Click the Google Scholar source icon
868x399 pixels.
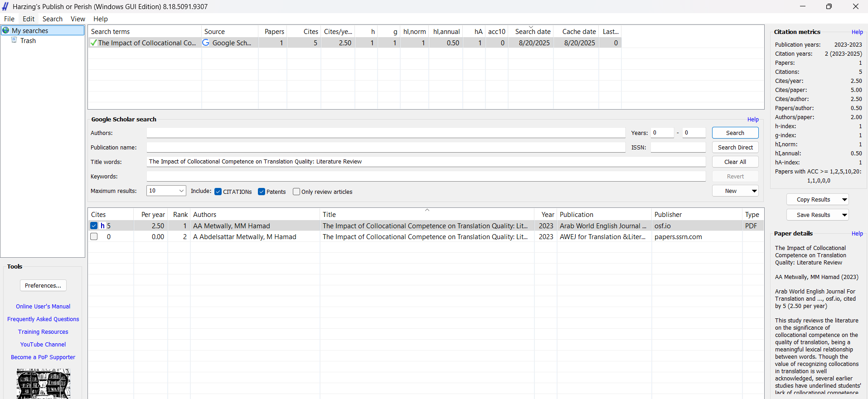coord(206,43)
